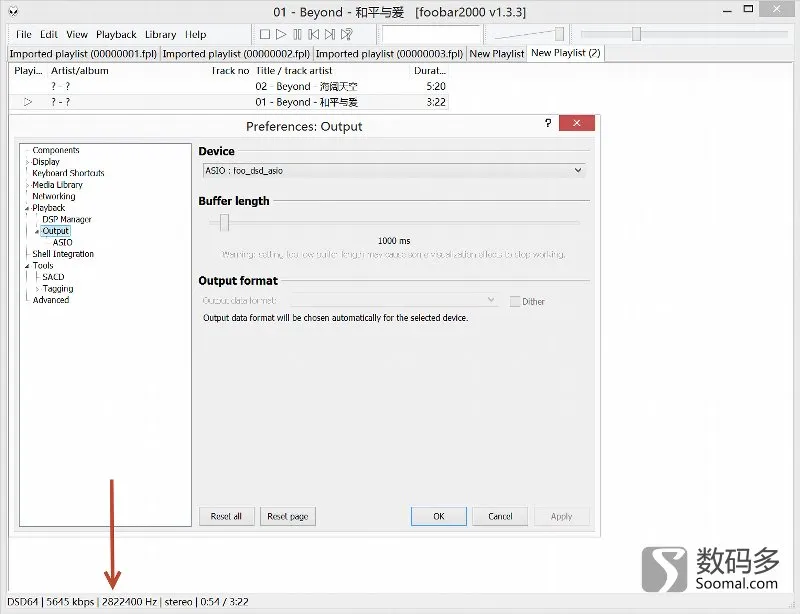Select the playing 01 - Beyond track row
Image resolution: width=800 pixels, height=614 pixels.
pos(229,102)
